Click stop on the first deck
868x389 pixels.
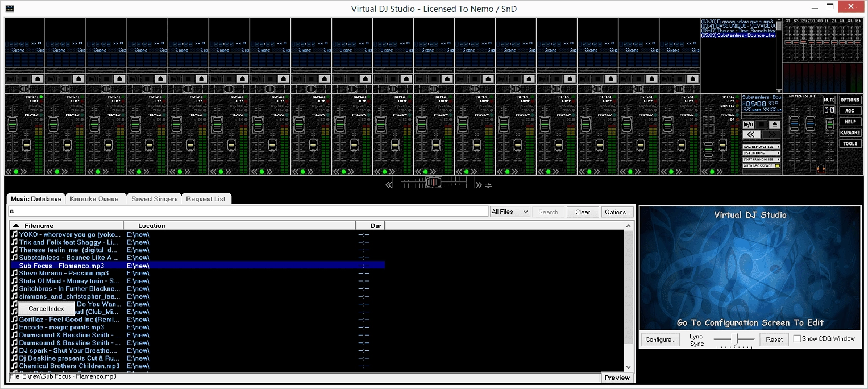coord(24,78)
